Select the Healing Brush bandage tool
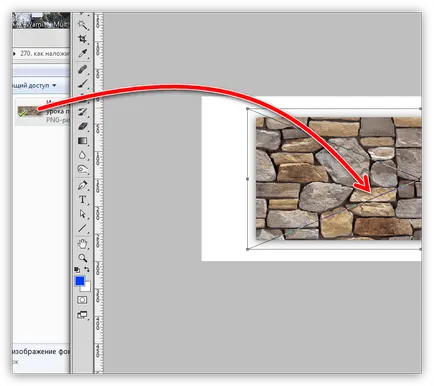Image resolution: width=434 pixels, height=386 pixels. [x=82, y=69]
